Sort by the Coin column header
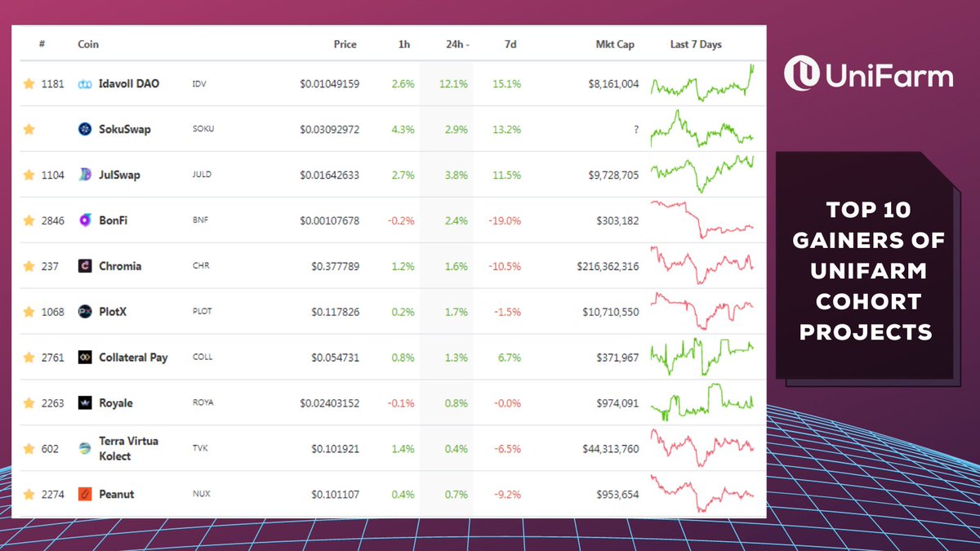980x551 pixels. coord(88,45)
